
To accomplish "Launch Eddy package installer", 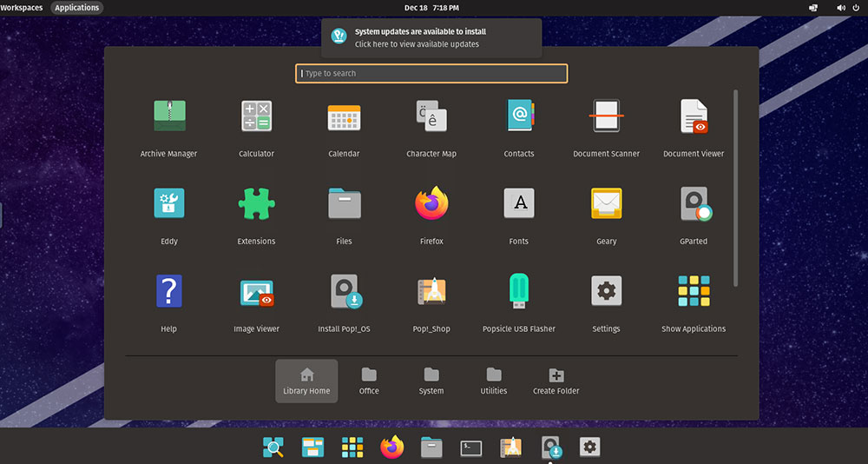I will pyautogui.click(x=169, y=203).
